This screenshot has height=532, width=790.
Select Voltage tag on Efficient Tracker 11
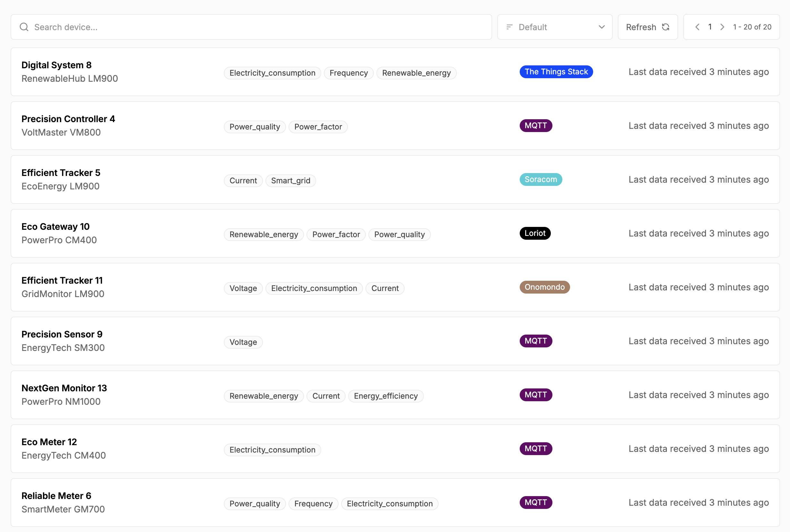243,288
